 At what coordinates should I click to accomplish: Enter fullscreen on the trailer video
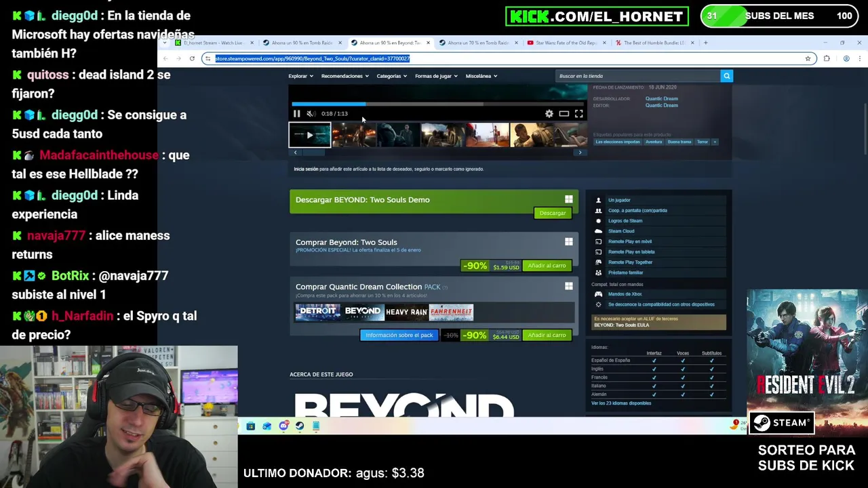pyautogui.click(x=579, y=114)
